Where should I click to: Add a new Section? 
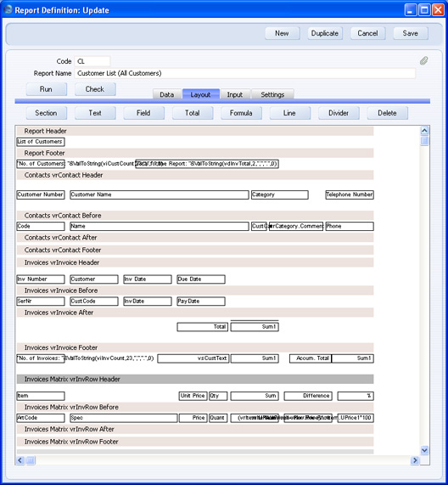click(47, 113)
